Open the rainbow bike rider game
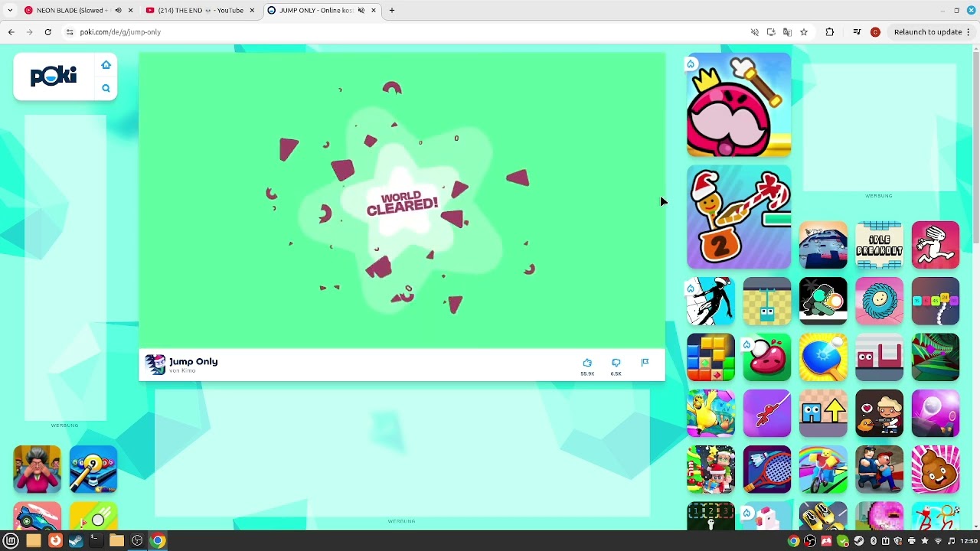Image resolution: width=980 pixels, height=551 pixels. tap(823, 469)
